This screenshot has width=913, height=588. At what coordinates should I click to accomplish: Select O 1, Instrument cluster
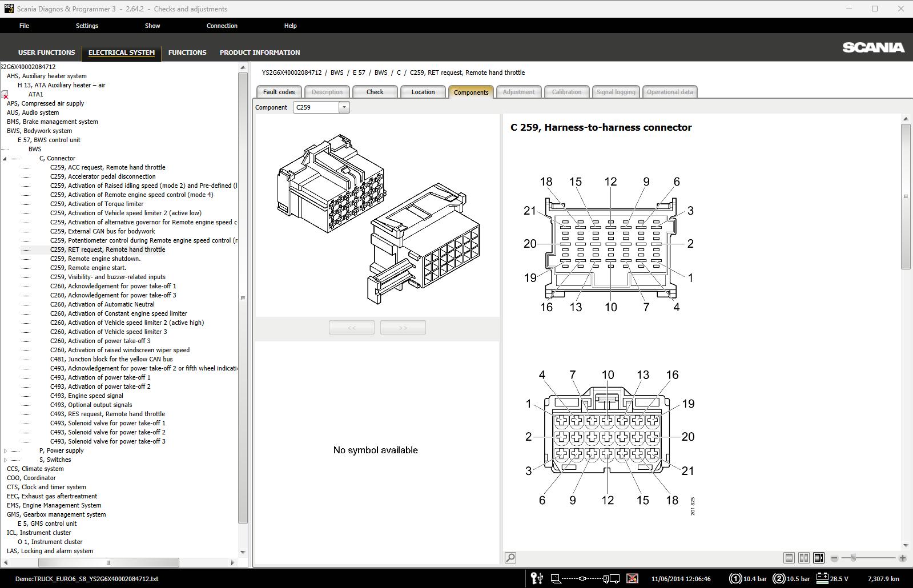click(50, 542)
